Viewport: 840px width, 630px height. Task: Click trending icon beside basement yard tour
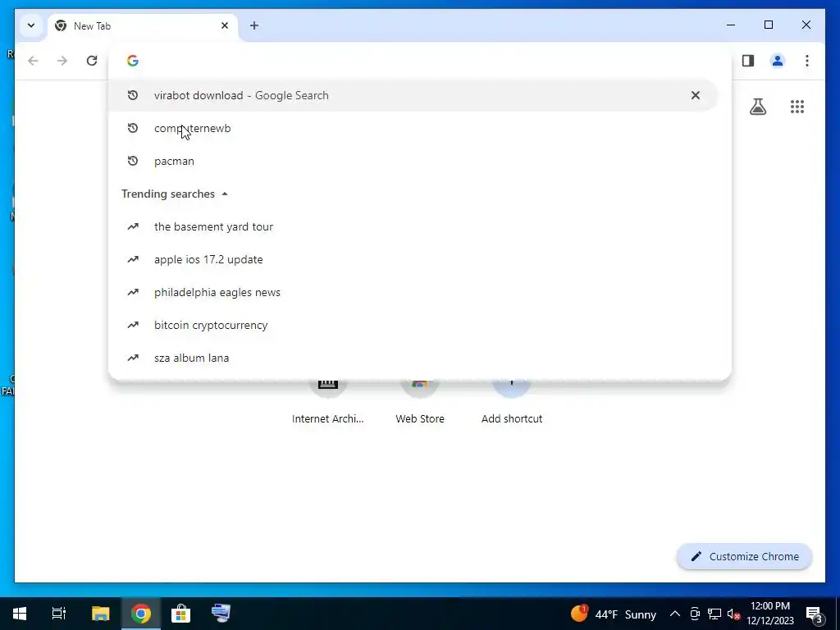pos(133,226)
